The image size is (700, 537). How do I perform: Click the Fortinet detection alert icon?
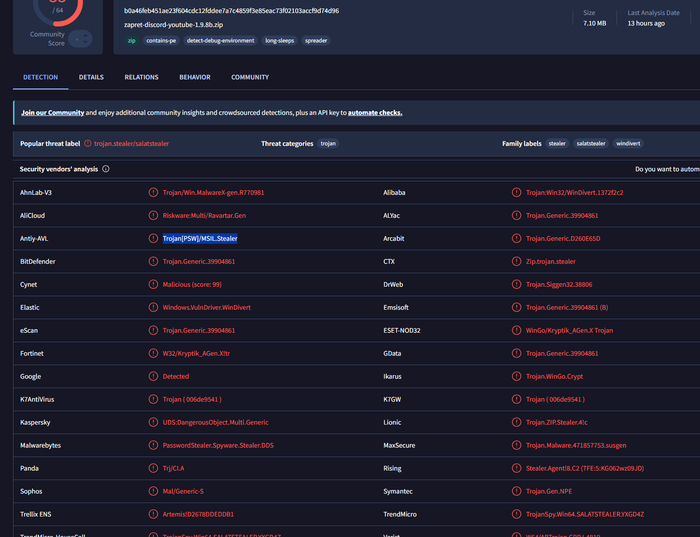[153, 353]
